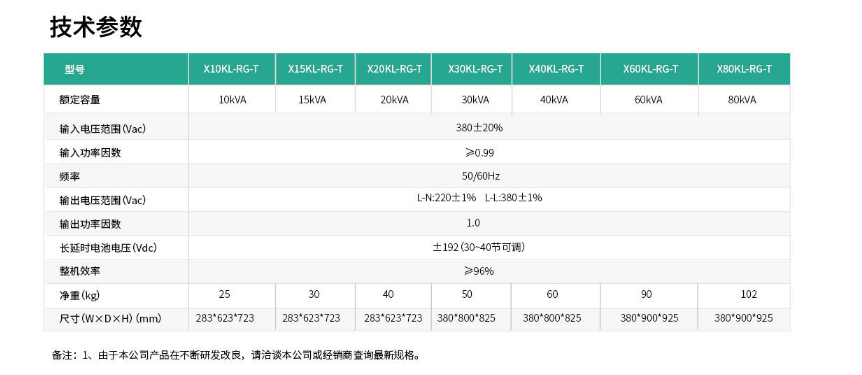Click X20KL-RG-T dimension 283*623*723

tap(393, 318)
